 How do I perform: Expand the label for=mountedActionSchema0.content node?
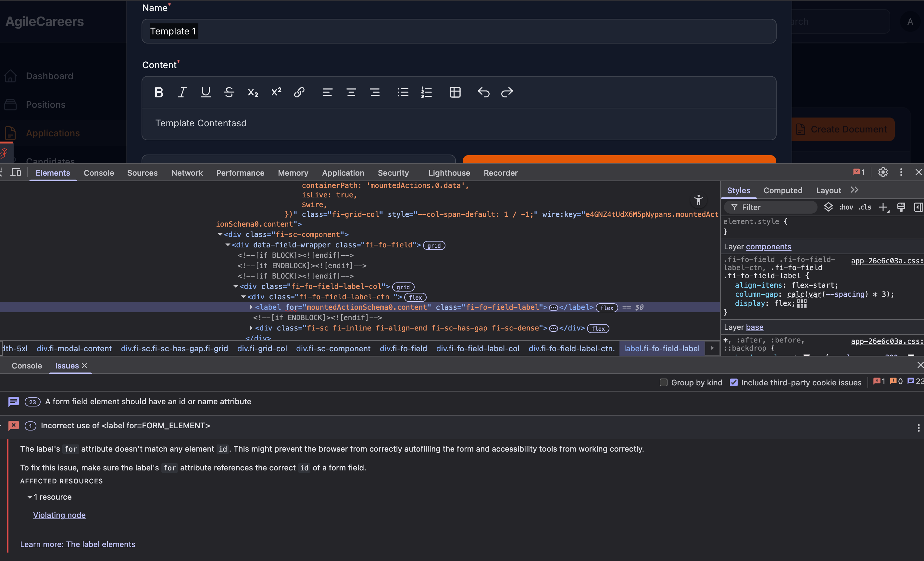point(251,307)
